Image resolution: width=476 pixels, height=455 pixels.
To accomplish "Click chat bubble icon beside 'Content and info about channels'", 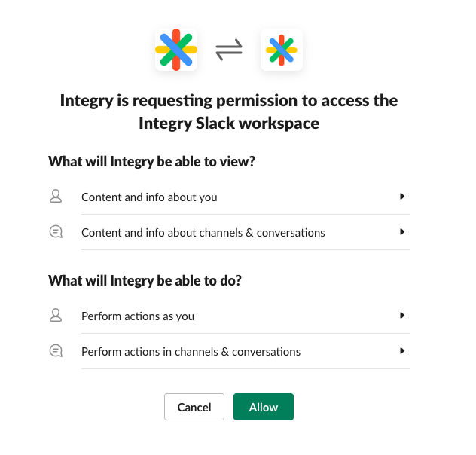I will pos(56,232).
